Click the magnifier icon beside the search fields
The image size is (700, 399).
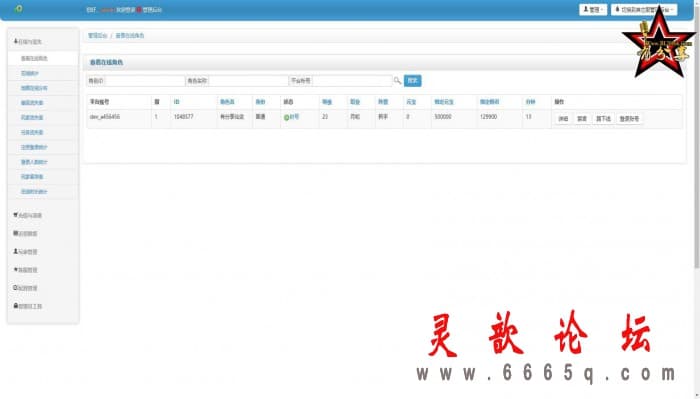(397, 81)
